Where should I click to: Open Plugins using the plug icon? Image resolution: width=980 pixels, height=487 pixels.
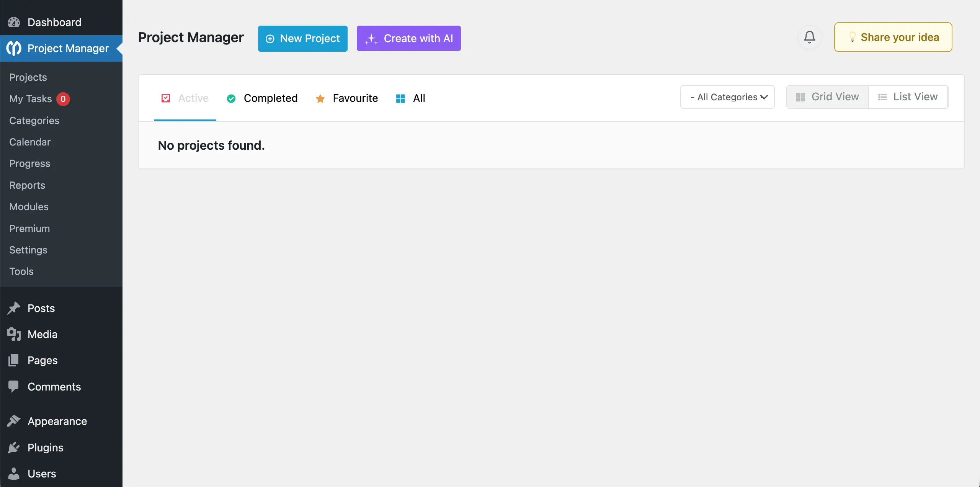(14, 447)
